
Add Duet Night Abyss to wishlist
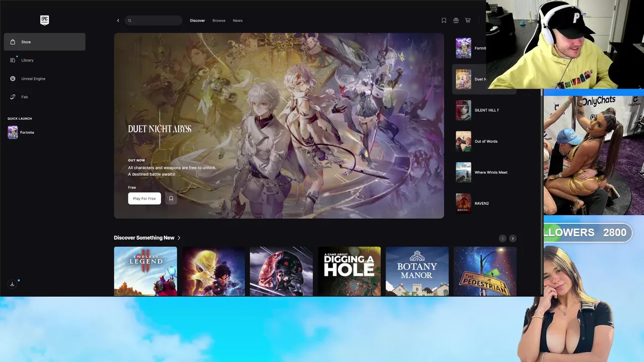pos(171,199)
